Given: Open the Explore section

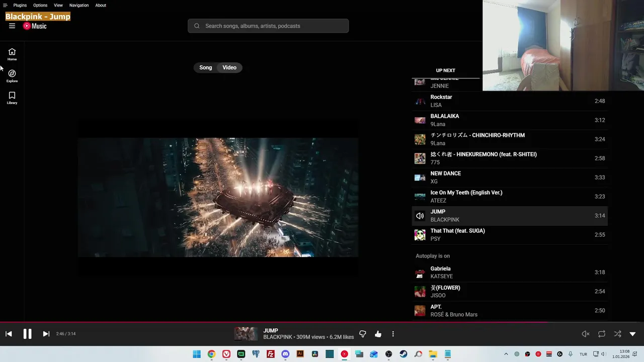Looking at the screenshot, I should pyautogui.click(x=12, y=76).
